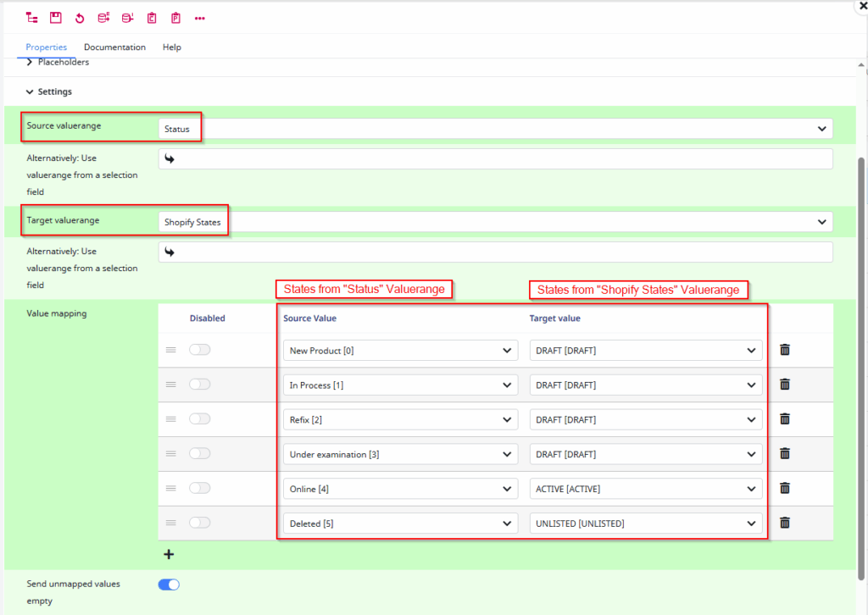This screenshot has height=615, width=868.
Task: Open the Help tab
Action: click(171, 47)
